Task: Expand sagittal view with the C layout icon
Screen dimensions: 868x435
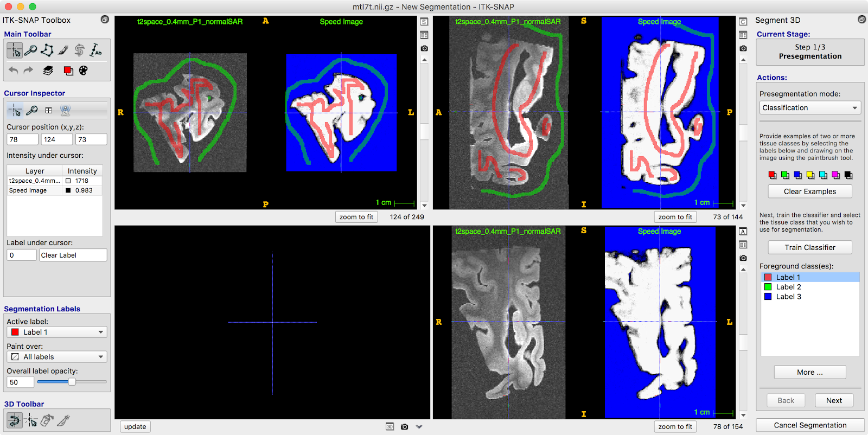Action: click(x=743, y=22)
